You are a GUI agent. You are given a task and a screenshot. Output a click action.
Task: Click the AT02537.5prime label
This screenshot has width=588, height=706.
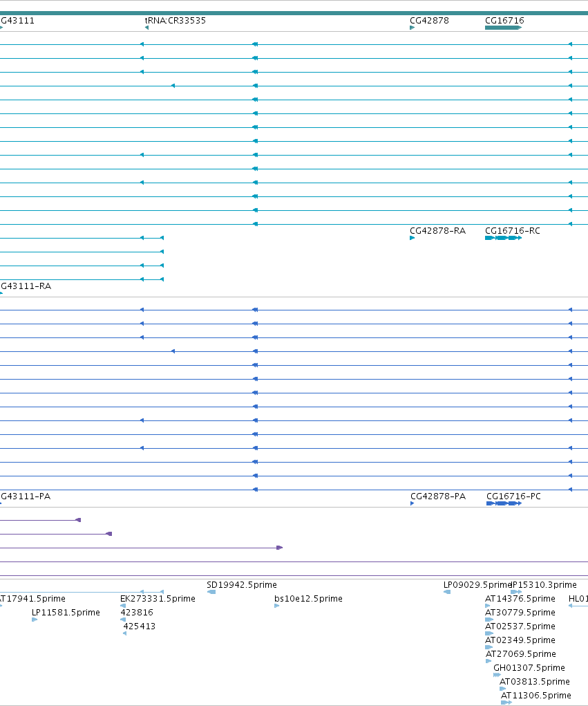click(x=520, y=626)
